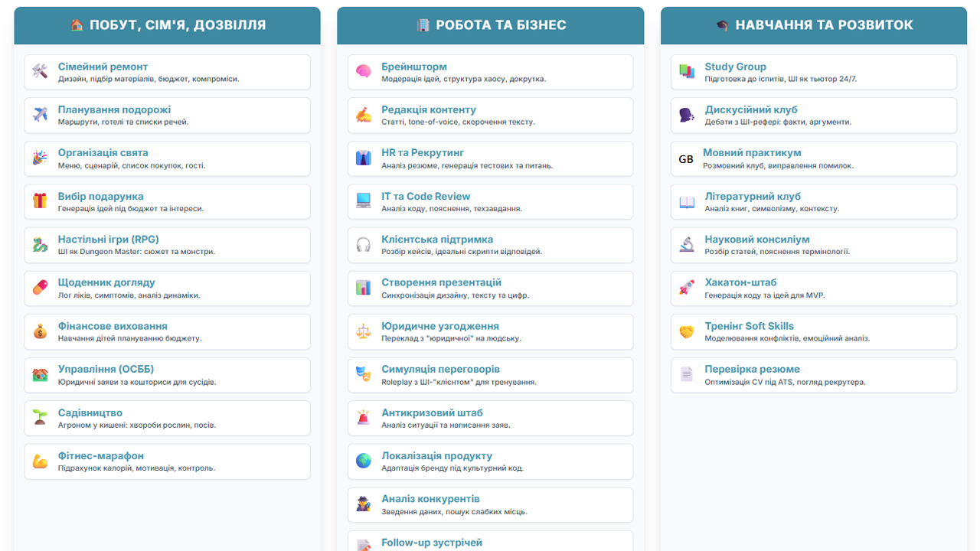Open the Перевірка резюме card
This screenshot has width=980, height=551.
tap(813, 375)
